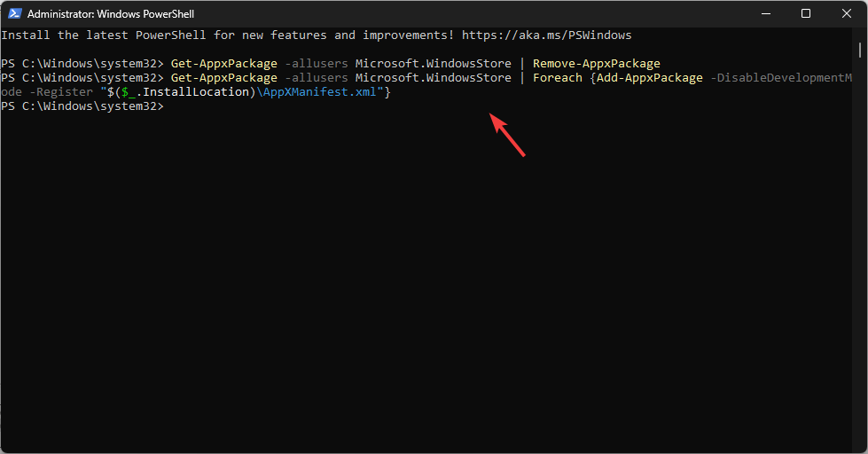Click the empty scrollbar track below the thumb

[x=861, y=266]
